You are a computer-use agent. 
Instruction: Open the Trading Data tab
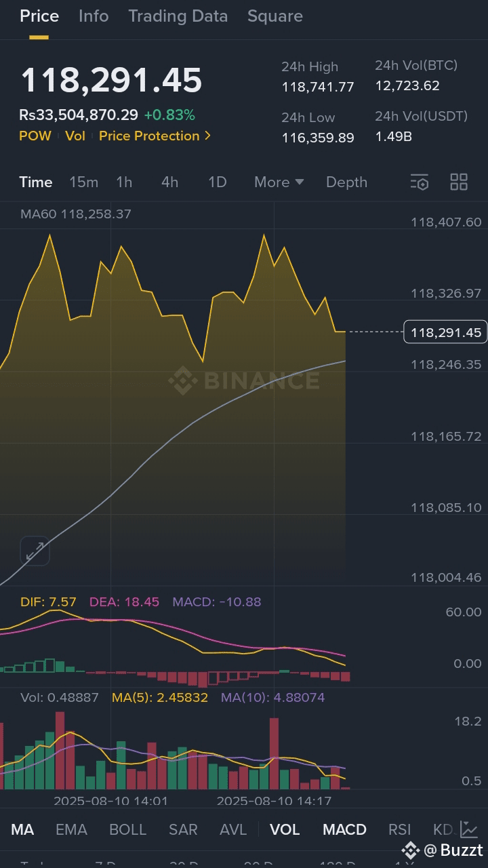[178, 16]
